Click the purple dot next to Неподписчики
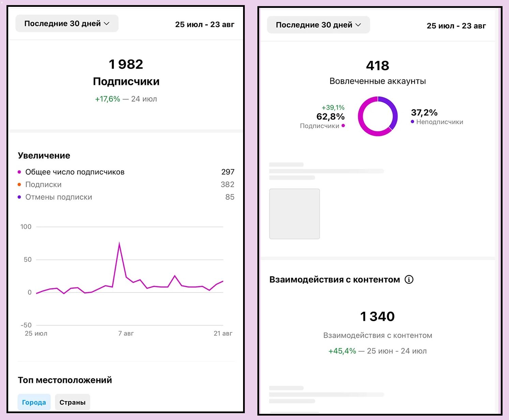This screenshot has height=420, width=509. pyautogui.click(x=413, y=122)
